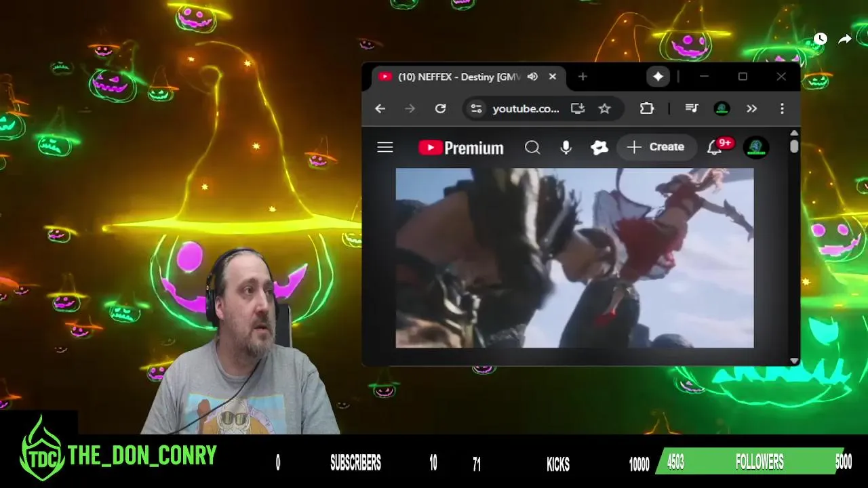Install YouTube app via address bar icon
The width and height of the screenshot is (868, 488).
[577, 108]
